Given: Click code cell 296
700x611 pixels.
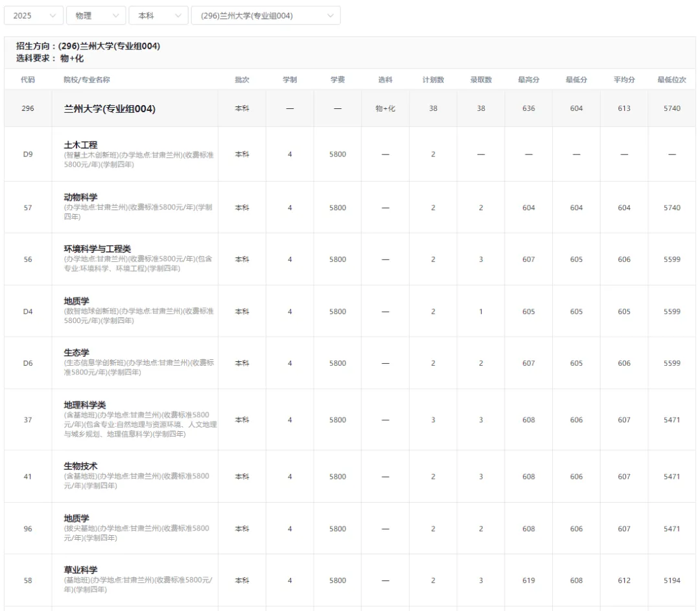Looking at the screenshot, I should (x=28, y=108).
